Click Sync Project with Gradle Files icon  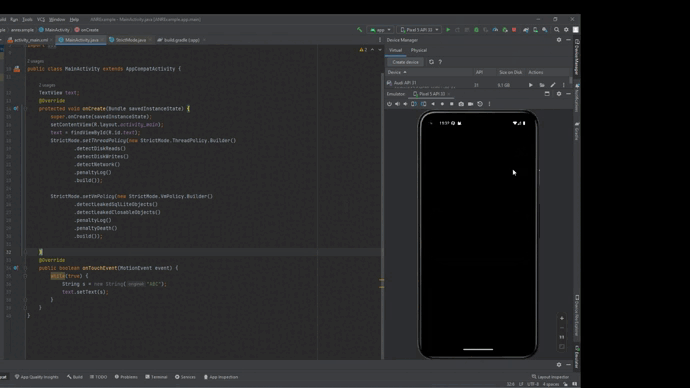pos(526,30)
